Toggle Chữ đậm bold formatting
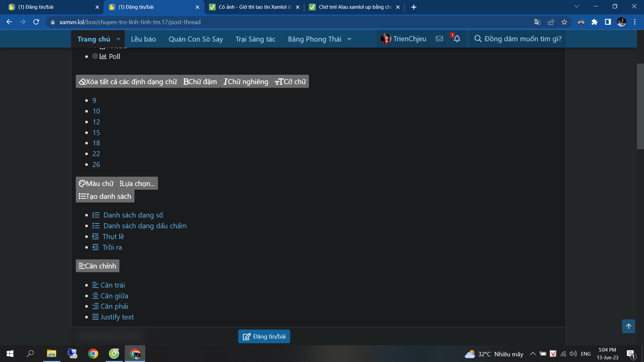Image resolution: width=644 pixels, height=362 pixels. pos(200,81)
